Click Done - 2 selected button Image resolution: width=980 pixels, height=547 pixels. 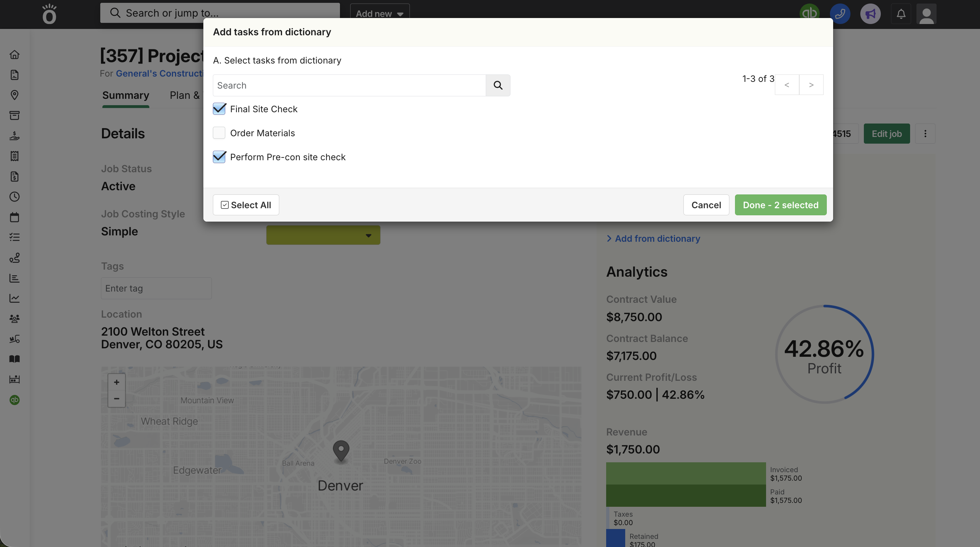point(780,205)
